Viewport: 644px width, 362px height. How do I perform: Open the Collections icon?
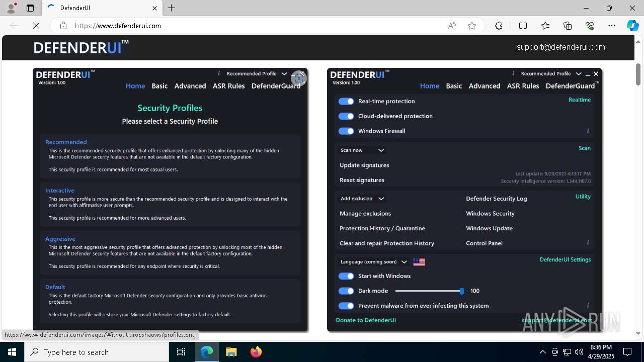(568, 26)
